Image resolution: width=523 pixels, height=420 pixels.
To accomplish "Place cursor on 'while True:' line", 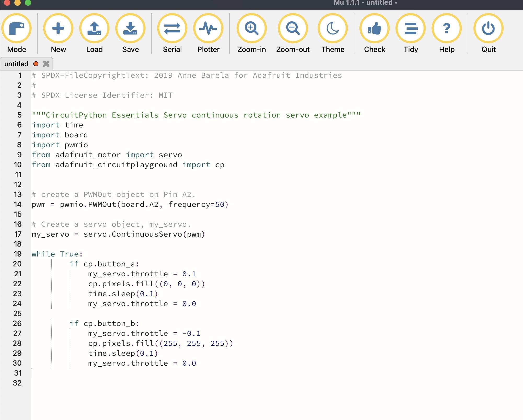I will [x=57, y=254].
